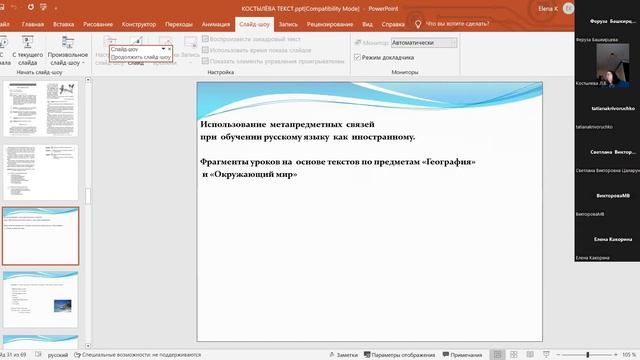The image size is (640, 360).
Task: Click the zoom slider handle
Action: click(x=588, y=355)
